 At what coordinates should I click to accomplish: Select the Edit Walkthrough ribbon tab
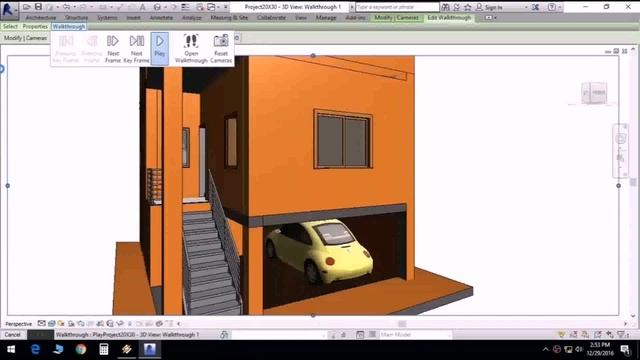(x=449, y=18)
